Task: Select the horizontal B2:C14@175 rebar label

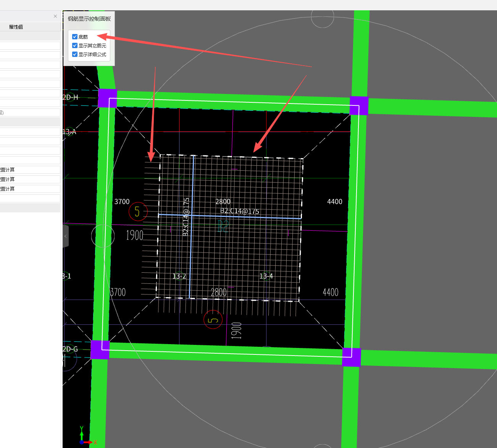Action: click(x=240, y=211)
